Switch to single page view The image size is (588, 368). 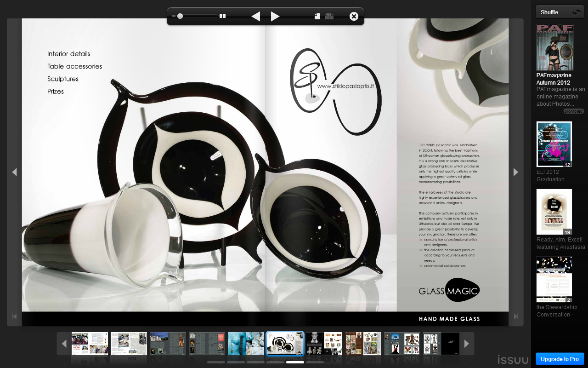(317, 17)
